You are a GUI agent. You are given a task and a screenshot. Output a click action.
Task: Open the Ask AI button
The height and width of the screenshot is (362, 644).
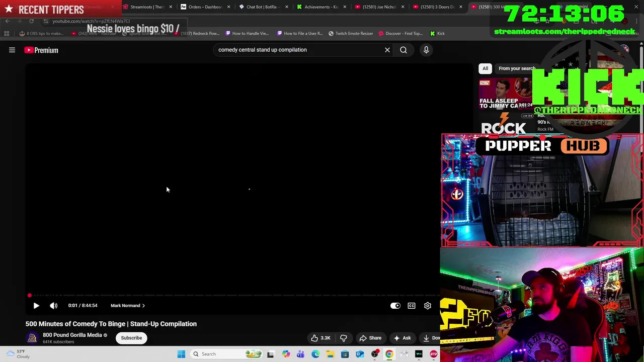[403, 338]
